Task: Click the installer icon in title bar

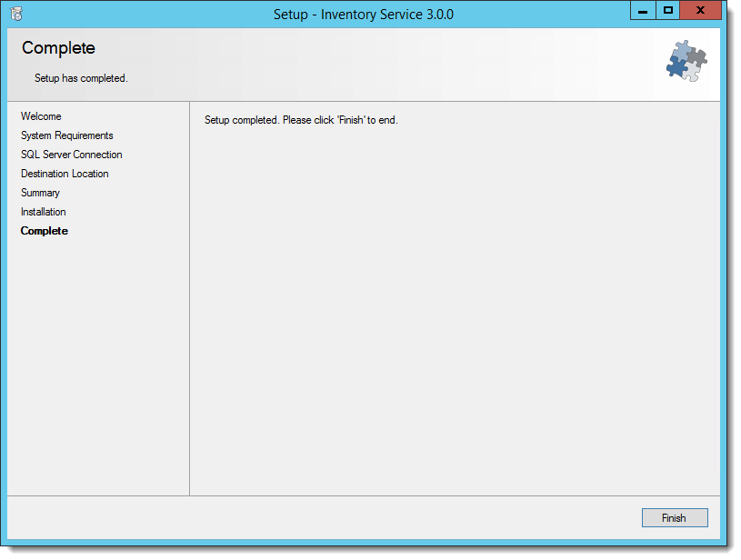Action: [x=16, y=15]
